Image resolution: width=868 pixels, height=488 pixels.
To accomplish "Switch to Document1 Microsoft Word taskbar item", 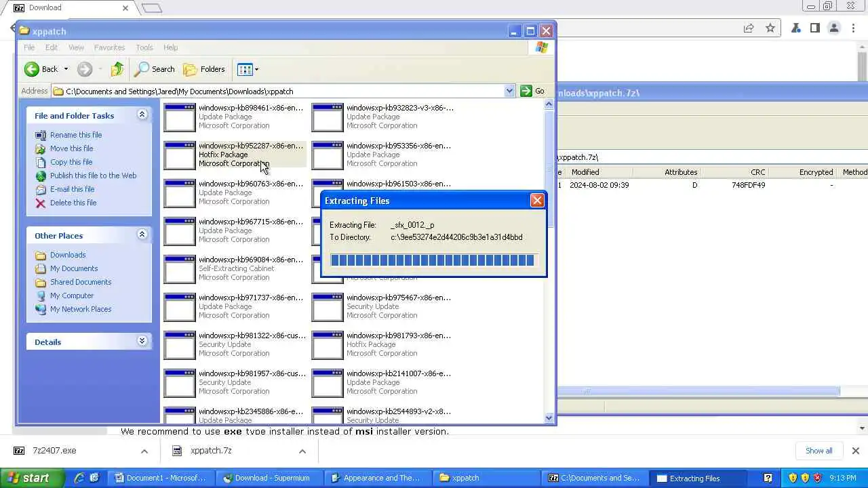I will (x=160, y=478).
